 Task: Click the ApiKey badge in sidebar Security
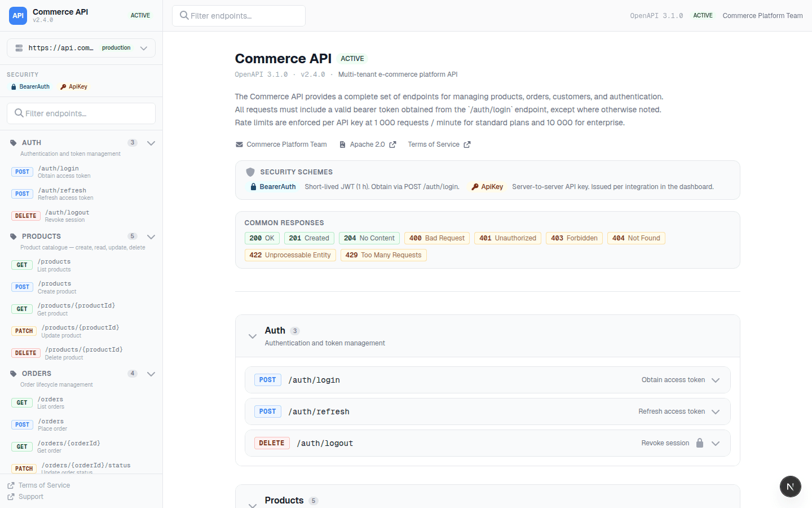[74, 87]
